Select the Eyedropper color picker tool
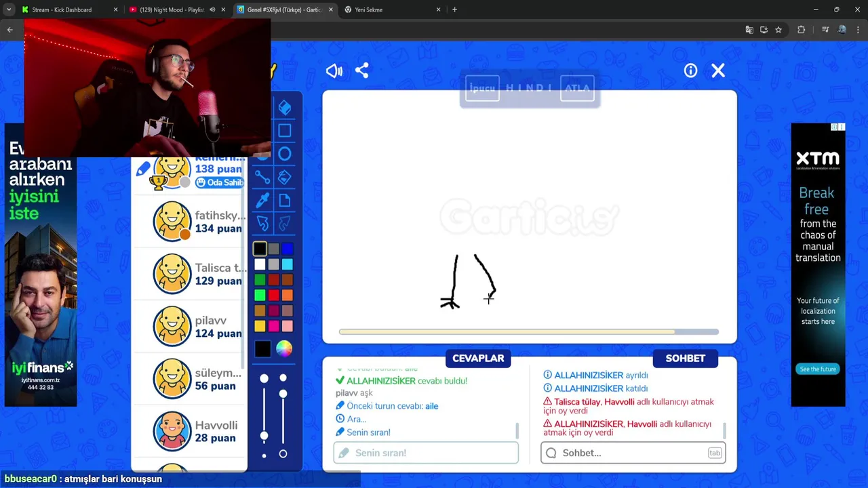 pyautogui.click(x=262, y=200)
